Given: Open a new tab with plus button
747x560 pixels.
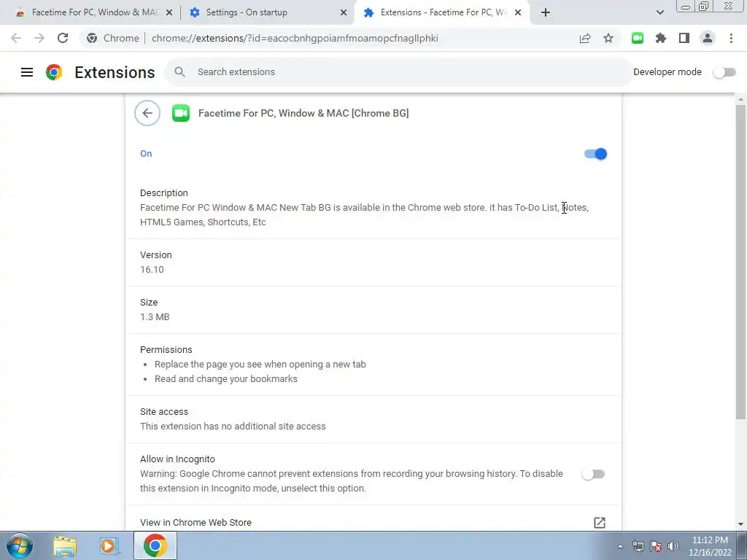Looking at the screenshot, I should [546, 12].
